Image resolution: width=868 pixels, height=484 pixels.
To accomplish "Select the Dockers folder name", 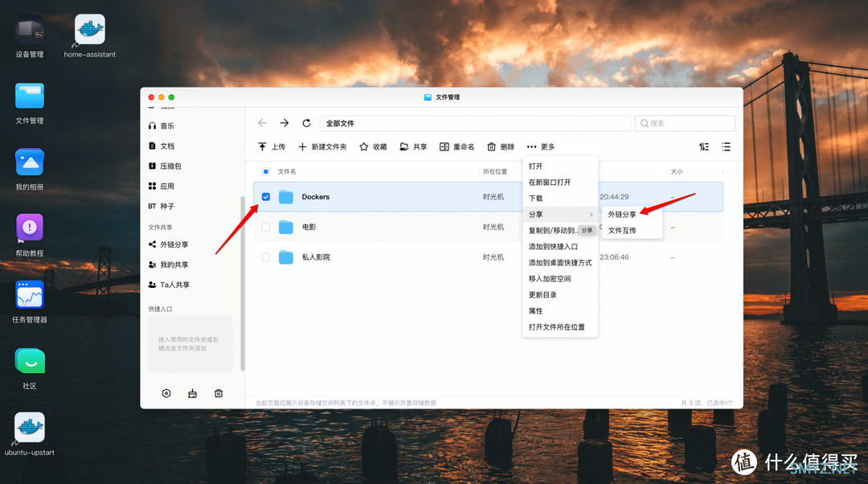I will [x=316, y=197].
